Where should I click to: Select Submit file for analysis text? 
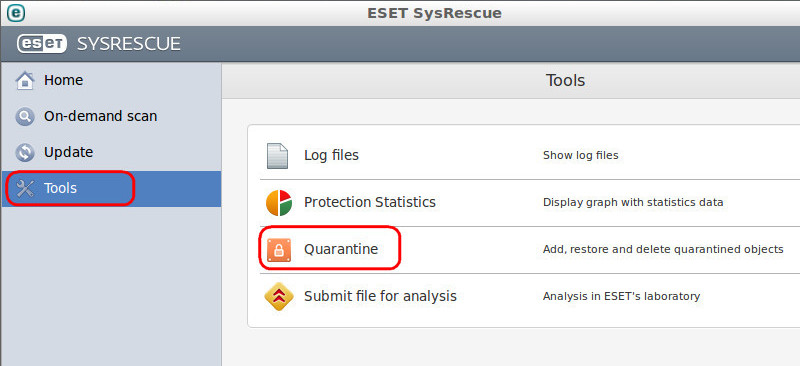tap(380, 296)
